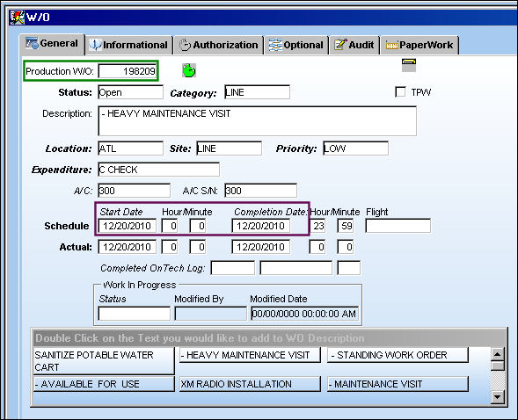Open the Optional tab
This screenshot has width=518, height=420.
[x=296, y=45]
